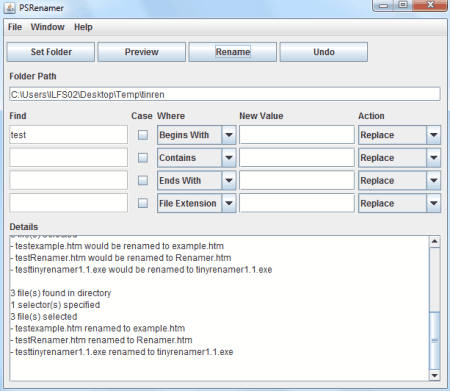The width and height of the screenshot is (450, 391).
Task: Click New Value field in File Extension row
Action: (297, 203)
